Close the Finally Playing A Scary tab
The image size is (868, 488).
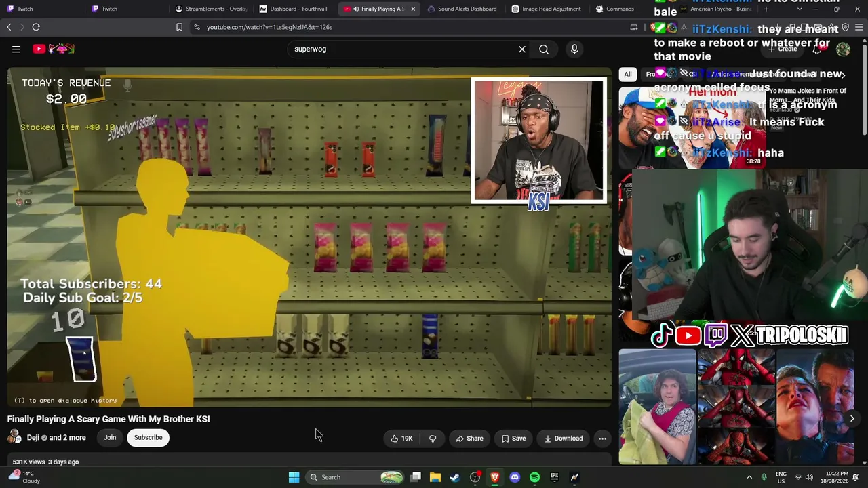(x=413, y=9)
